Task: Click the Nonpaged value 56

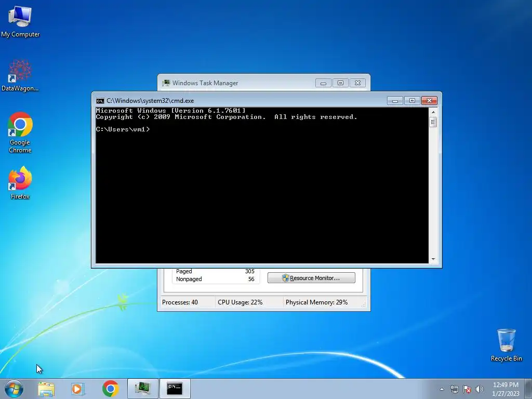Action: point(251,279)
